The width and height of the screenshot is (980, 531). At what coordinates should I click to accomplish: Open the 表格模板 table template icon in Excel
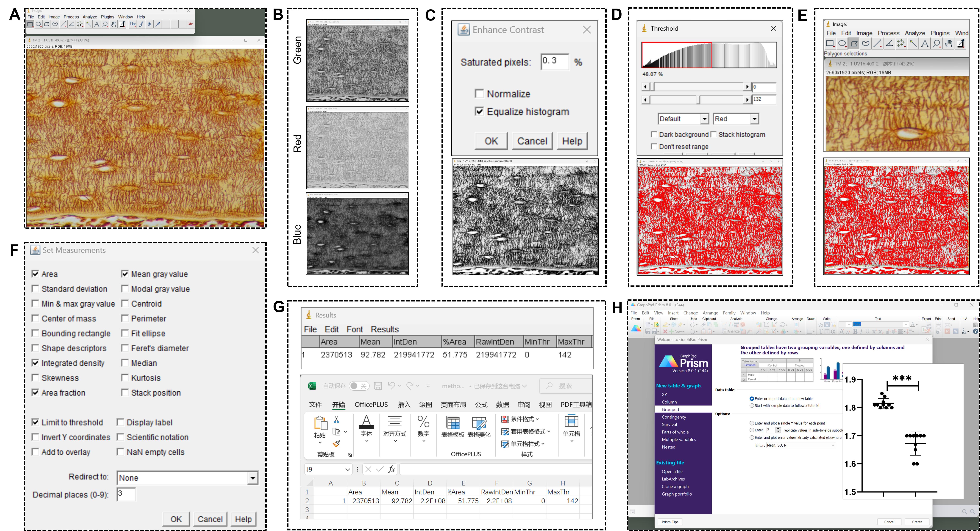tap(453, 423)
